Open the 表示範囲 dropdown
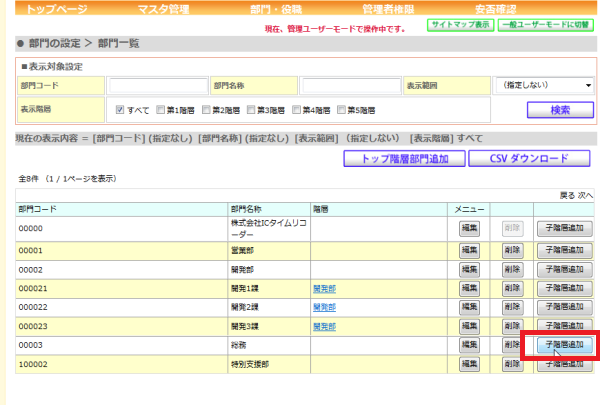The image size is (600, 405). [x=544, y=85]
